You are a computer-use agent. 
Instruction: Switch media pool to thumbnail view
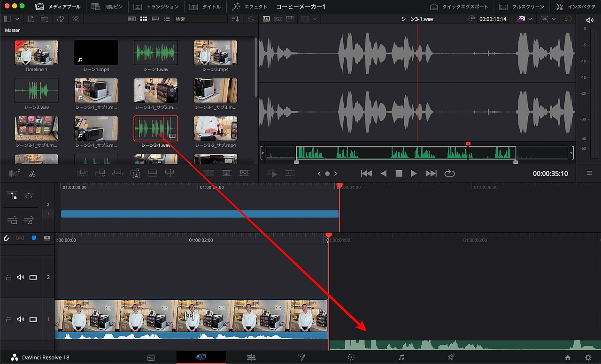click(x=144, y=19)
